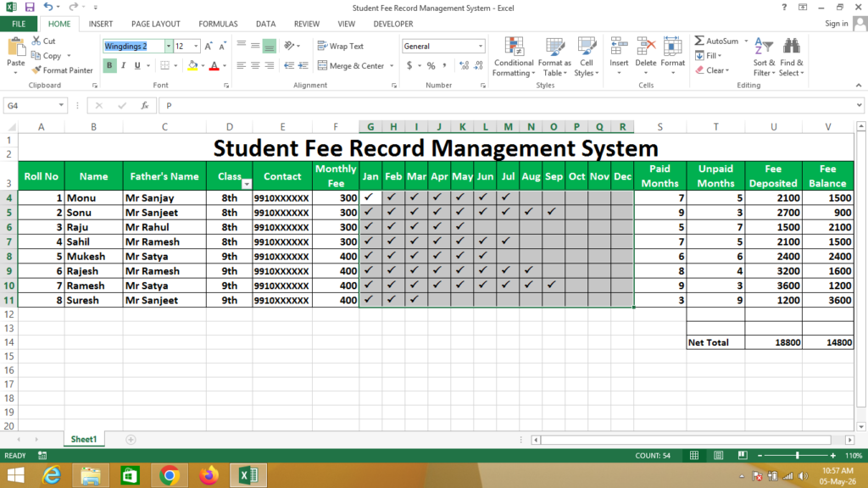Toggle Wrap Text
Image resolution: width=868 pixels, height=488 pixels.
click(341, 46)
